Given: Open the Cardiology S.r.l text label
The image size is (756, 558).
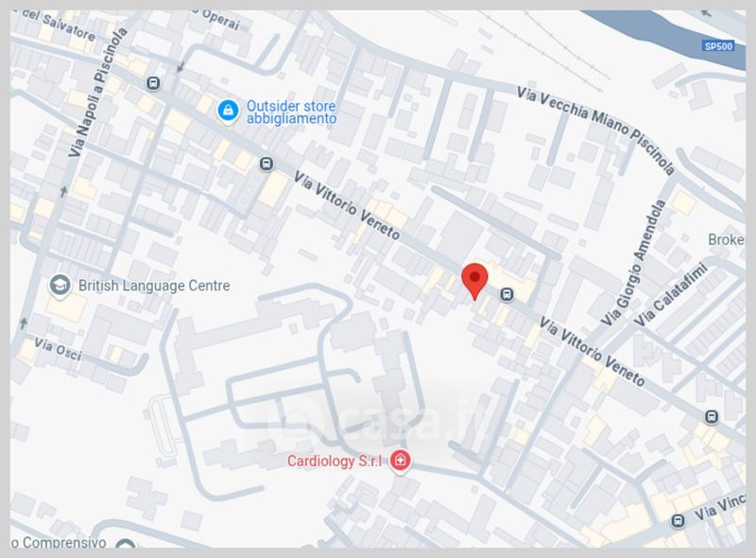Looking at the screenshot, I should point(335,461).
